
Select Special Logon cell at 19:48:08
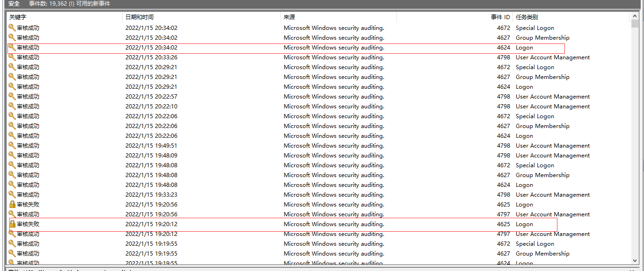pyautogui.click(x=534, y=165)
